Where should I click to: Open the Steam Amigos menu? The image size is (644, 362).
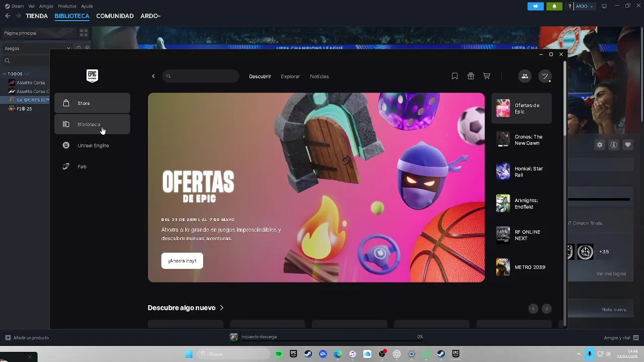[x=46, y=6]
